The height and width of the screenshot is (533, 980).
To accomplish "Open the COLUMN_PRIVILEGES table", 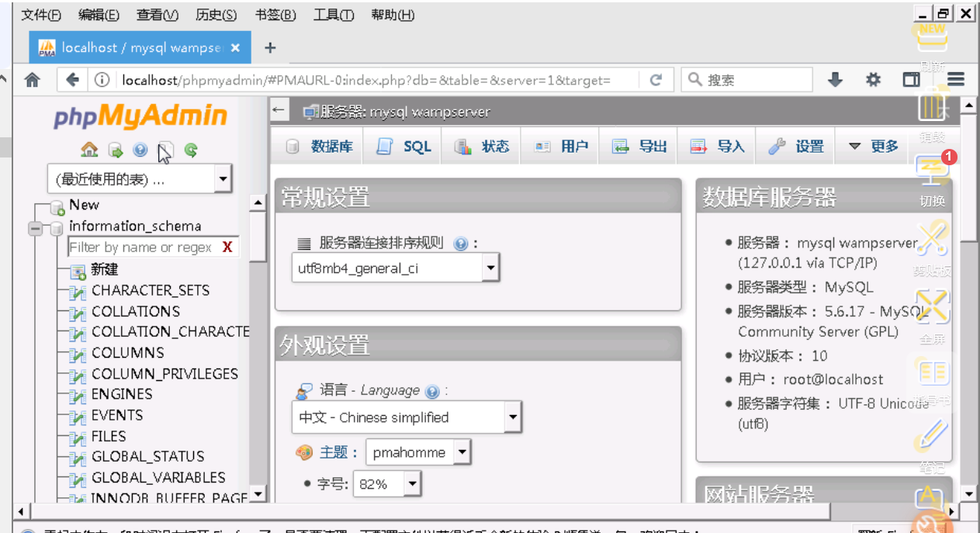I will point(164,373).
